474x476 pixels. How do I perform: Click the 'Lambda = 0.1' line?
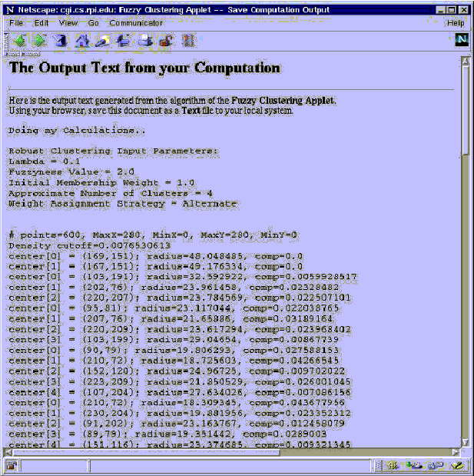coord(45,161)
